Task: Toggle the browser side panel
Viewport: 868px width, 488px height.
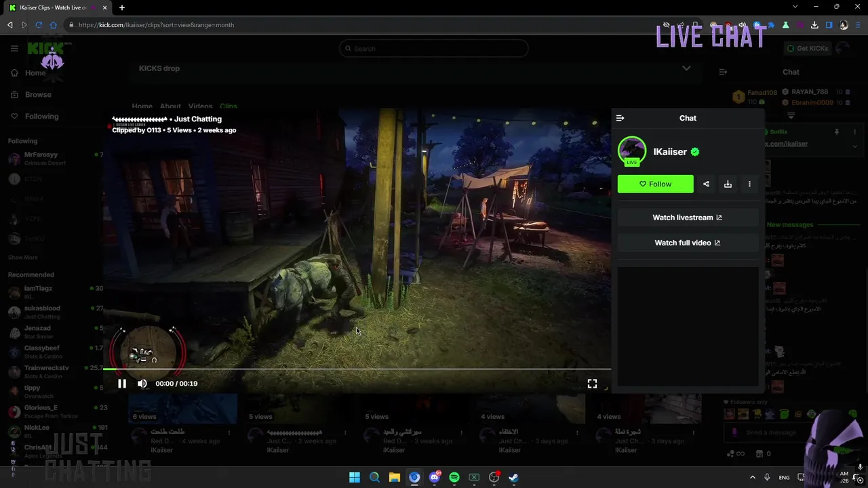Action: click(829, 25)
